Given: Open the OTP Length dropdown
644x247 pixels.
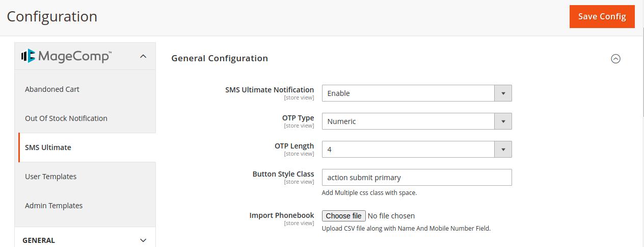Looking at the screenshot, I should [417, 150].
